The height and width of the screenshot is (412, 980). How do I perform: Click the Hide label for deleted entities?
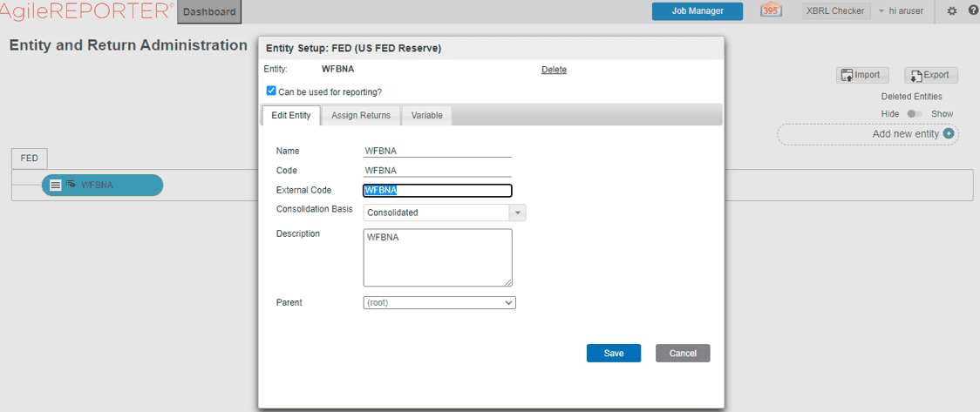(x=890, y=114)
